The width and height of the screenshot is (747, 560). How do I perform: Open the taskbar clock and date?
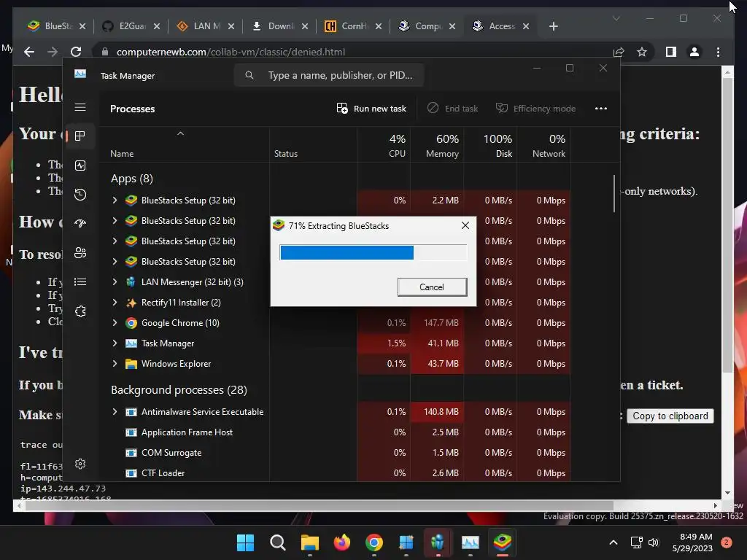(692, 542)
